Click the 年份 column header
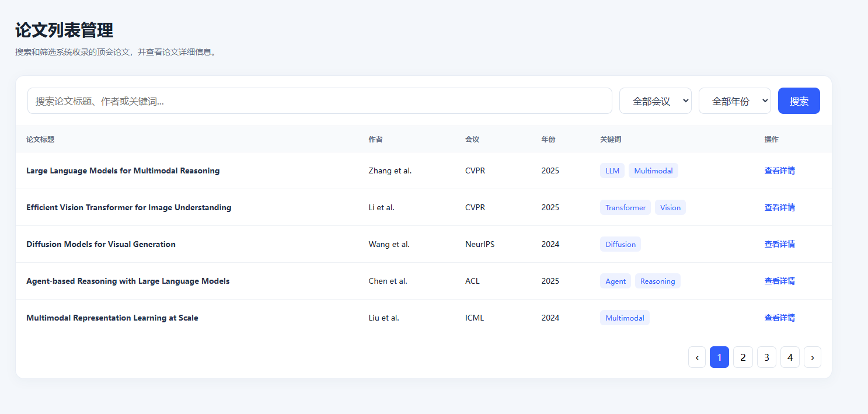The height and width of the screenshot is (414, 868). [x=548, y=139]
